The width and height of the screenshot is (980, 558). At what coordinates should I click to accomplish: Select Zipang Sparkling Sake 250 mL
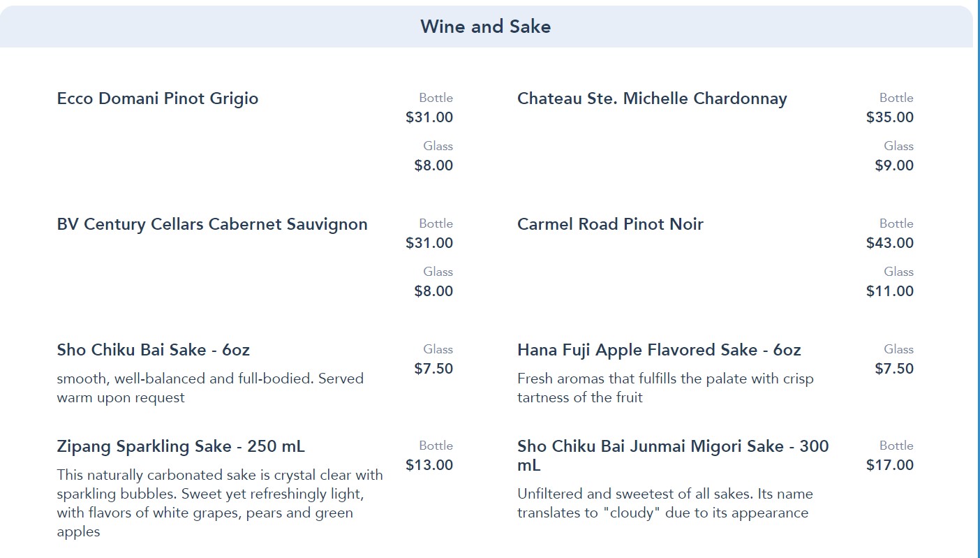[x=181, y=446]
